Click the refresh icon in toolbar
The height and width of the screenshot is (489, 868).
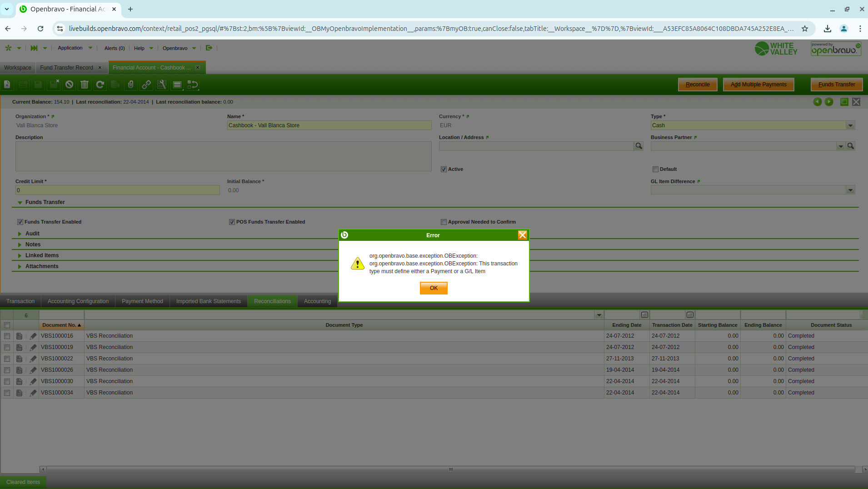(100, 85)
